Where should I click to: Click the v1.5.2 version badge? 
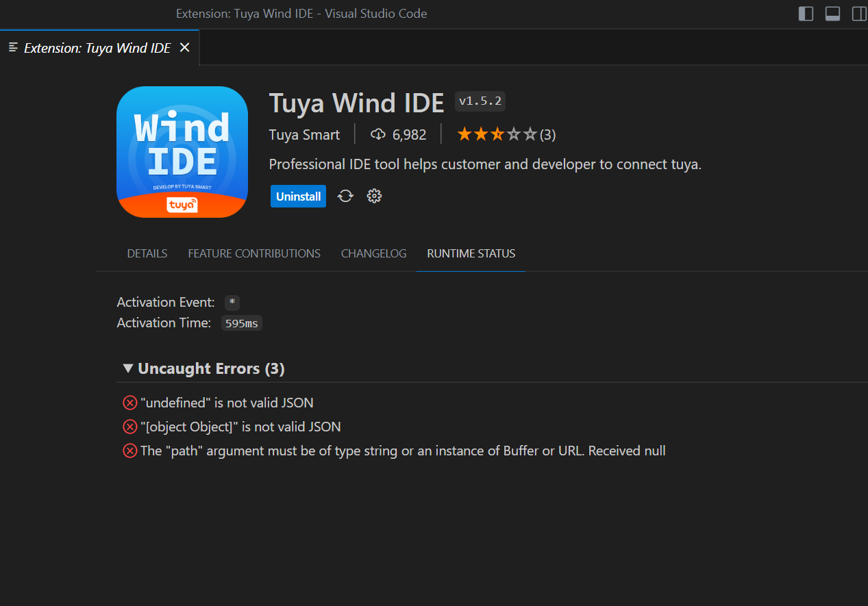pos(480,101)
